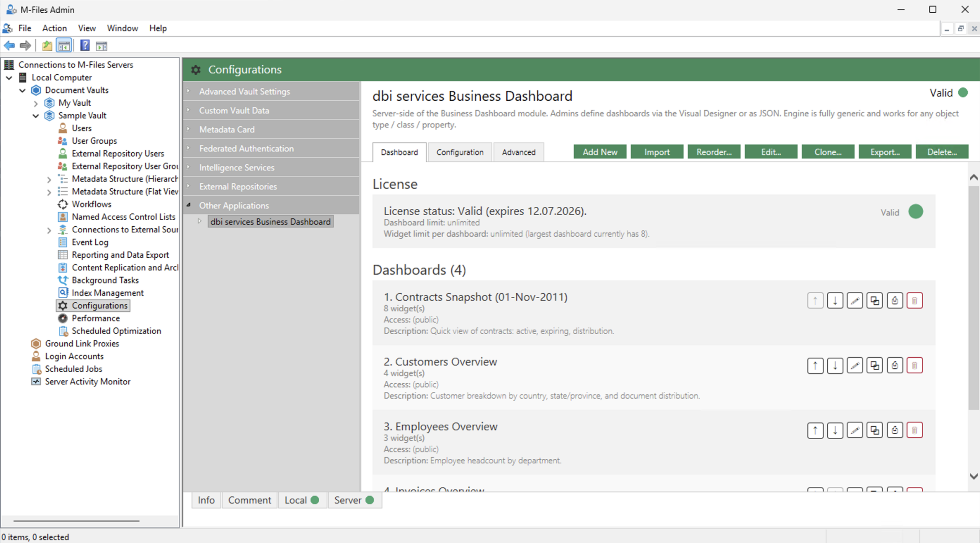Delete Customers Overview with red trash icon
Screen dimensions: 980x543
(x=915, y=365)
